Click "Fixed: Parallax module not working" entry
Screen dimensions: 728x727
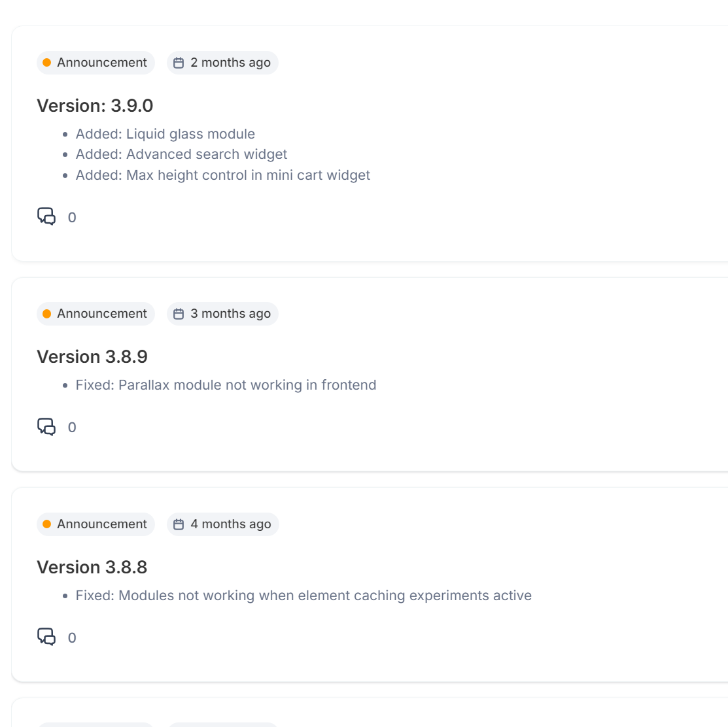click(226, 385)
